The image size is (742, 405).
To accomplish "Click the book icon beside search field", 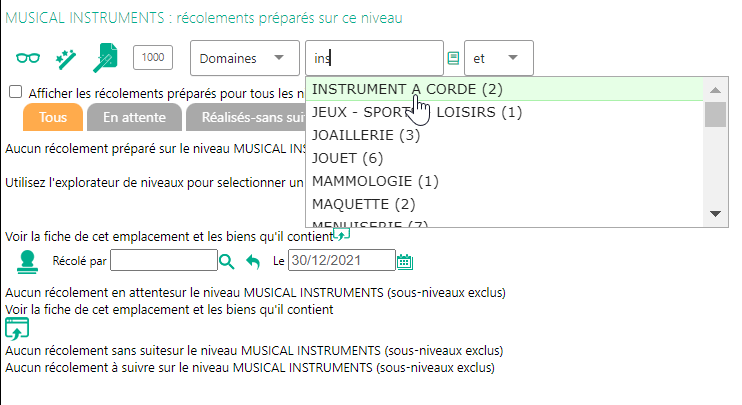I will pyautogui.click(x=453, y=58).
